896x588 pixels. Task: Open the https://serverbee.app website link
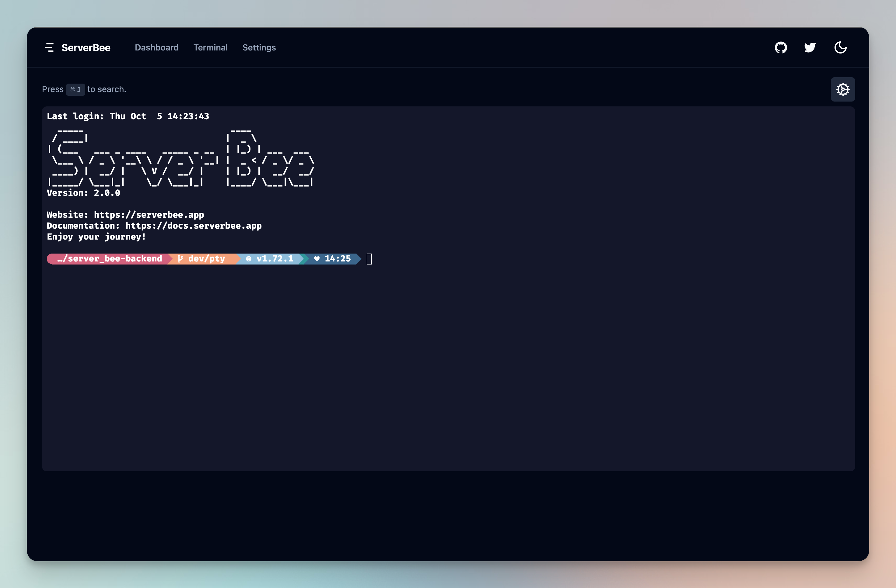pos(149,215)
